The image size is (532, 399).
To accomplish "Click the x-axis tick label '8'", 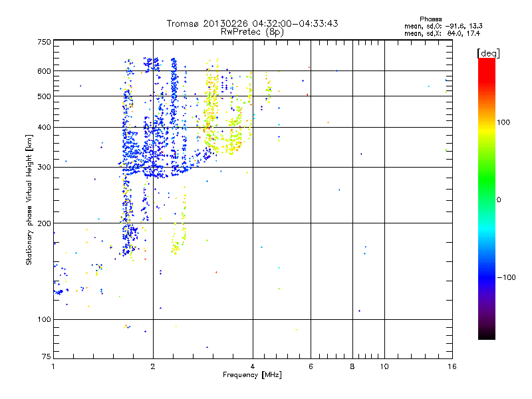I will click(352, 366).
